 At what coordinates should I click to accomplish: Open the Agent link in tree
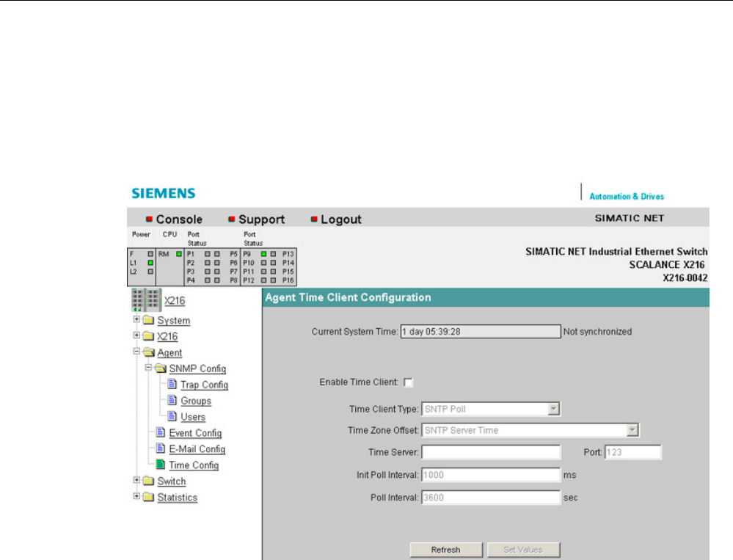[x=169, y=353]
